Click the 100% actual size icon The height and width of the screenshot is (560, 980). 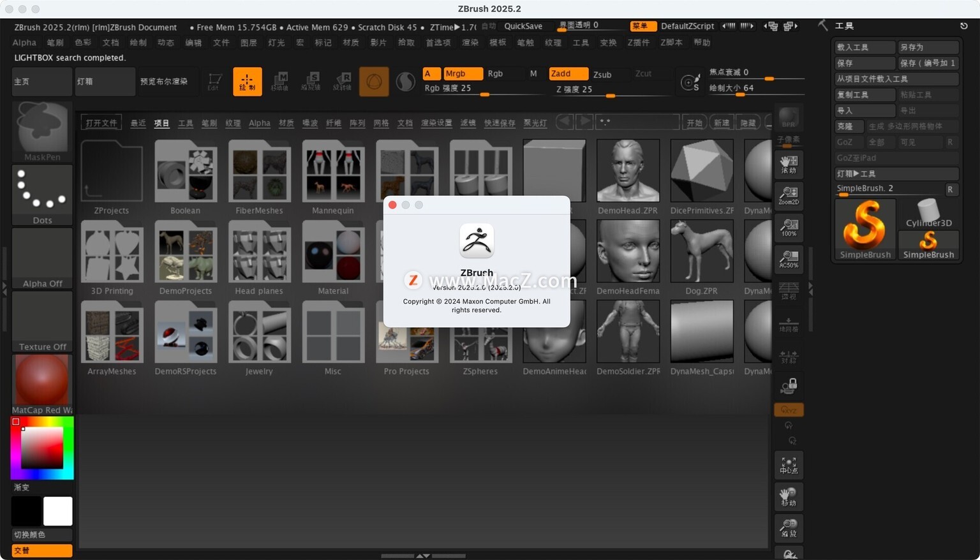789,228
